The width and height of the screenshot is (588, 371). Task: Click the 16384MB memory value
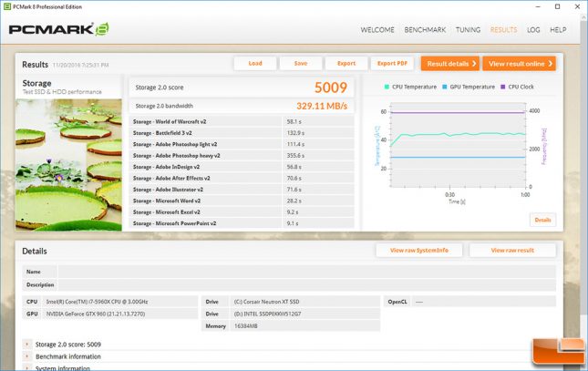245,326
